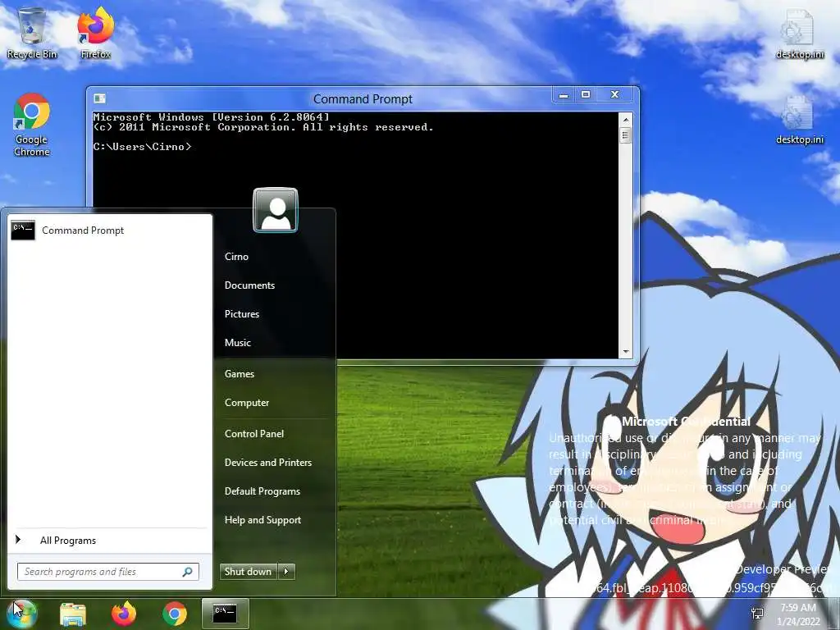Click the Command Prompt window title bar
Image resolution: width=840 pixels, height=630 pixels.
pyautogui.click(x=363, y=99)
